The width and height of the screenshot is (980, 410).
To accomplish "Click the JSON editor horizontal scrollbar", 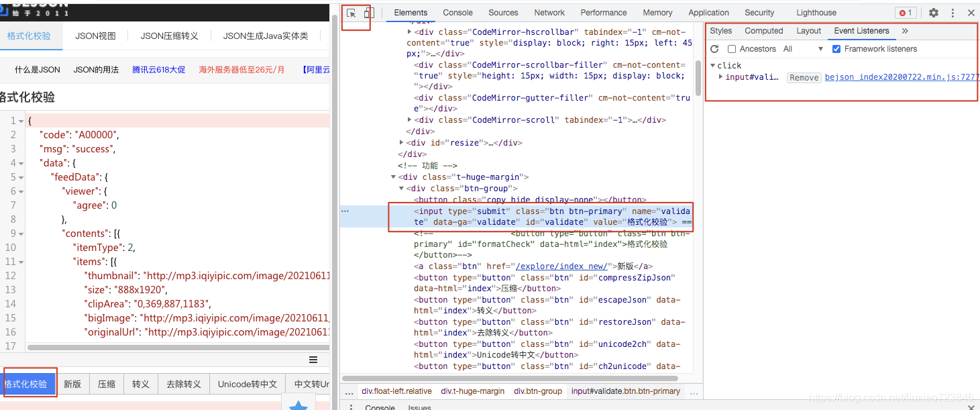I will click(178, 348).
